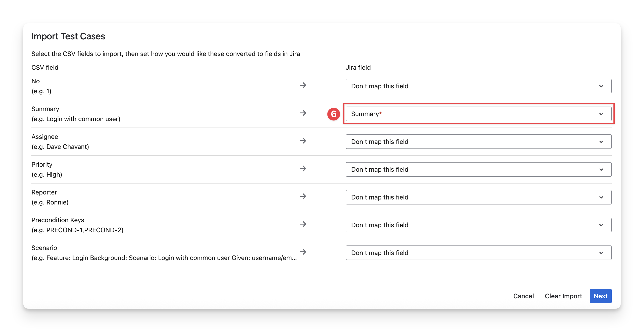Click the Cancel button
644x332 pixels.
(x=523, y=296)
